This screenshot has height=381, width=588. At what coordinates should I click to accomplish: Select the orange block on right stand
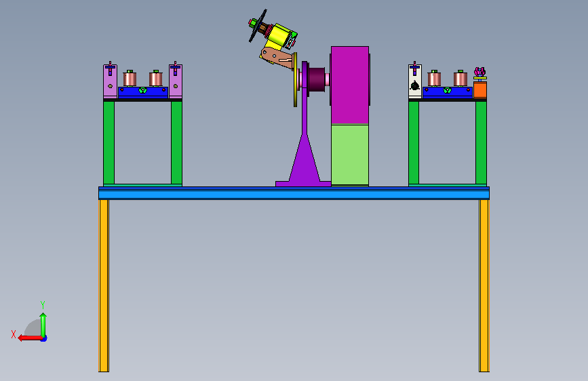480,90
